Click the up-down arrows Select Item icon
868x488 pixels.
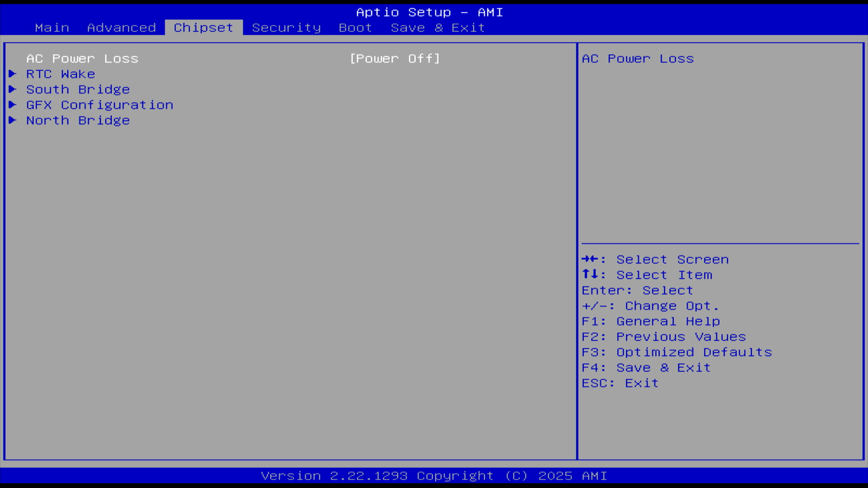coord(590,274)
